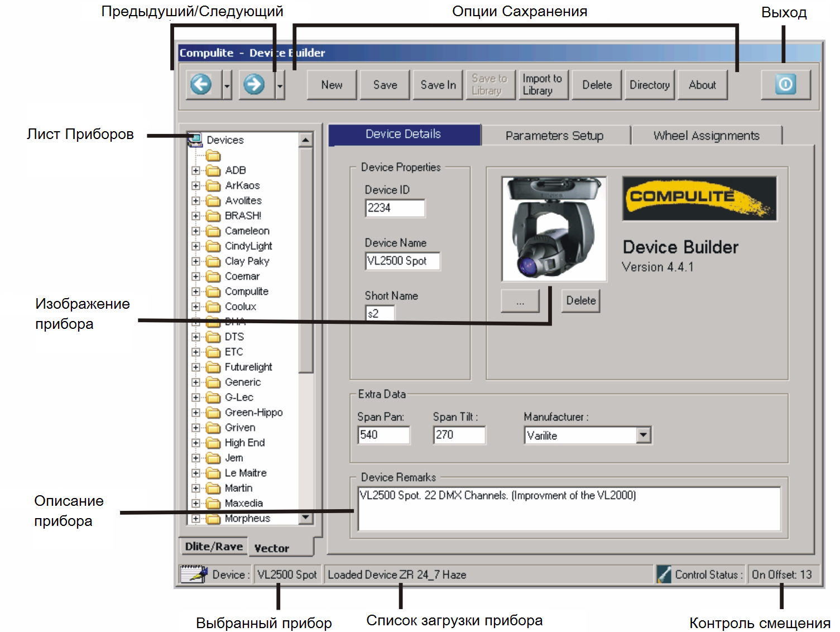
Task: Click the DTS folder icon
Action: [213, 337]
